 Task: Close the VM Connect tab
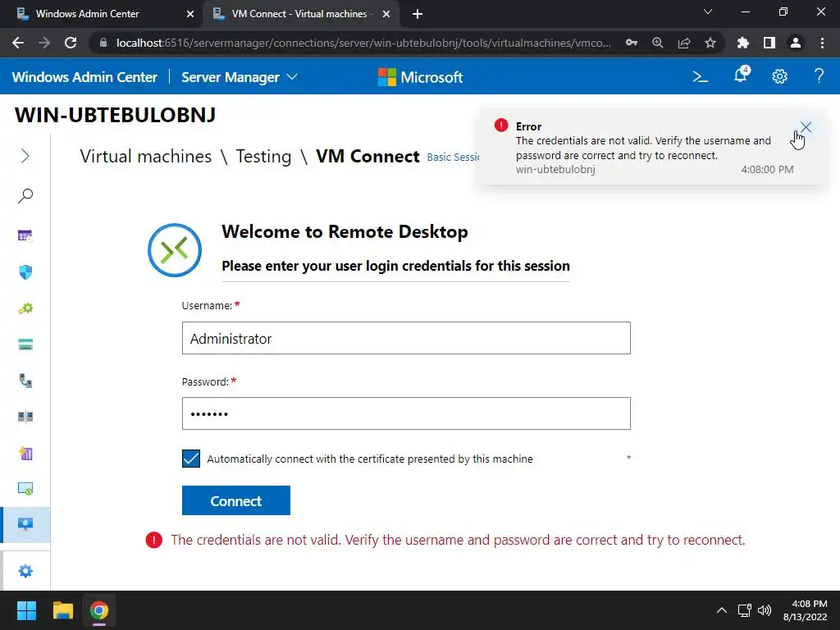[386, 14]
